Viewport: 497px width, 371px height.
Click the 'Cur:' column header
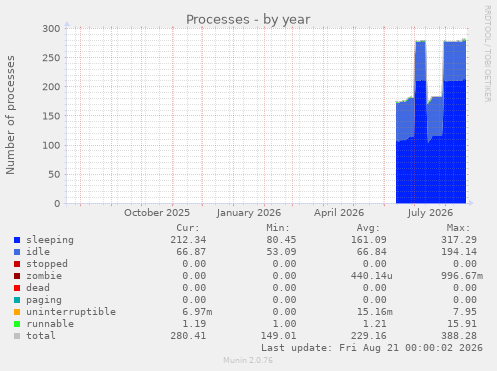188,228
